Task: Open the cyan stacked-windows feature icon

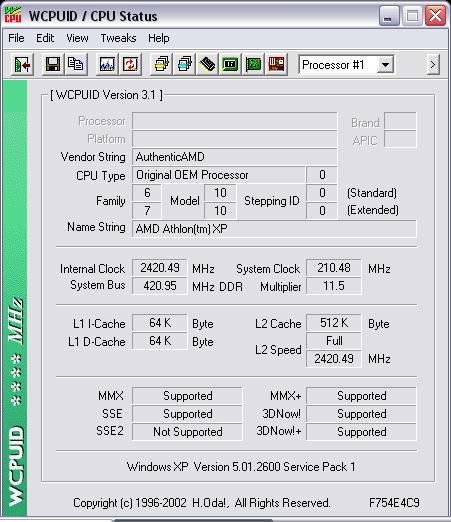Action: click(184, 64)
